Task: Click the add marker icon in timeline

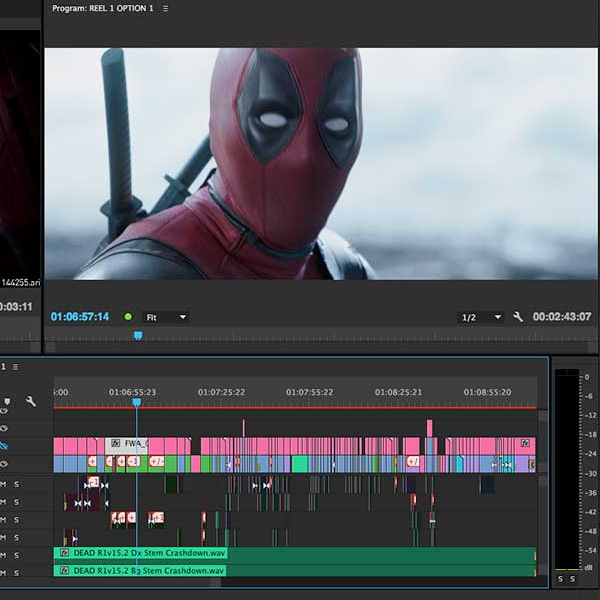Action: pyautogui.click(x=8, y=402)
